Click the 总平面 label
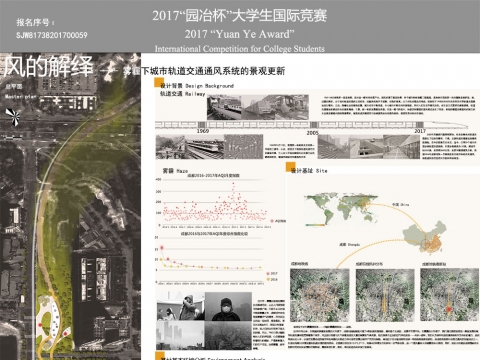480x360 pixels. [x=14, y=87]
